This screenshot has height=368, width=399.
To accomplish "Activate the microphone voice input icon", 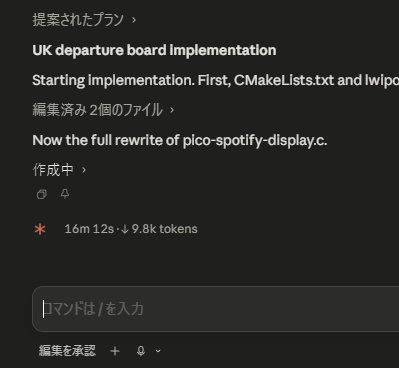I will tap(141, 351).
